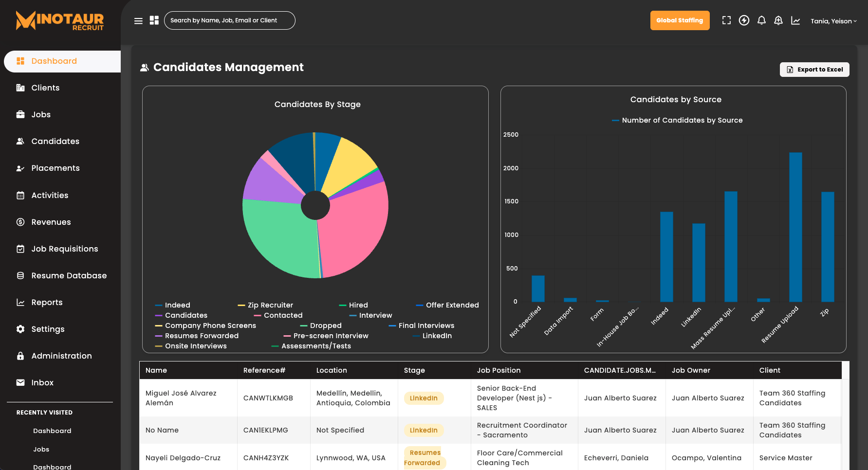The width and height of the screenshot is (868, 470).
Task: Click the lightning bolt quick actions icon
Action: point(744,20)
